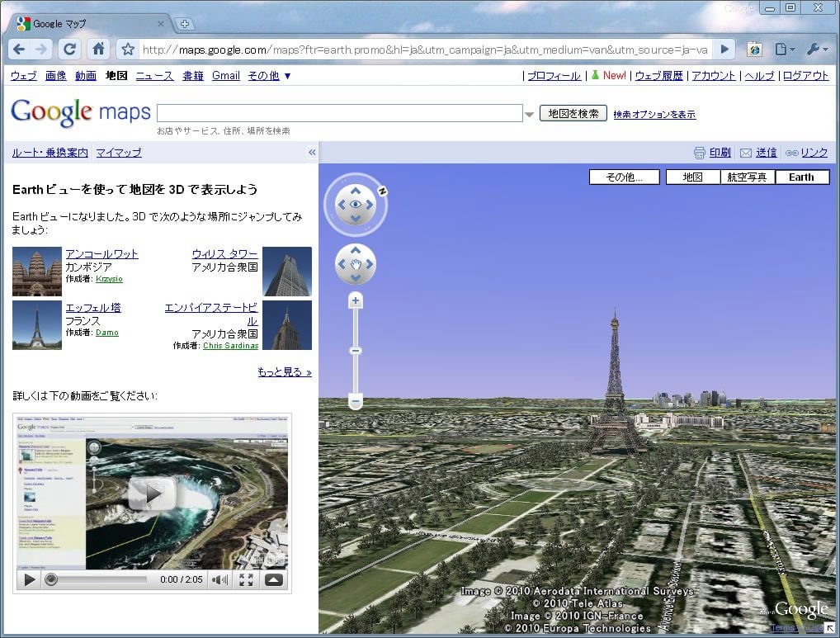Expand the search box dropdown arrow
This screenshot has height=638, width=840.
point(530,114)
